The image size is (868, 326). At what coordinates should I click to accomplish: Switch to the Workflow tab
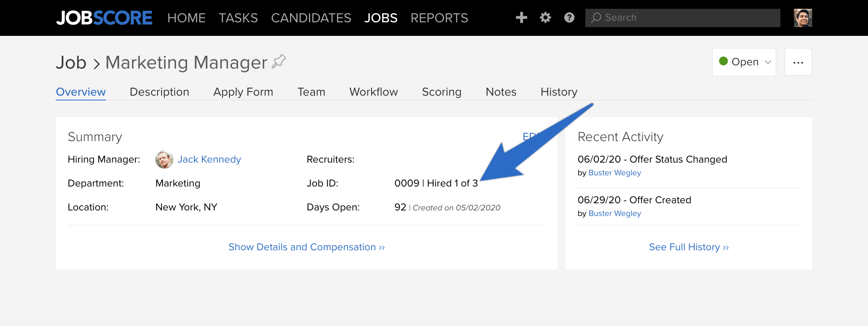[x=373, y=92]
